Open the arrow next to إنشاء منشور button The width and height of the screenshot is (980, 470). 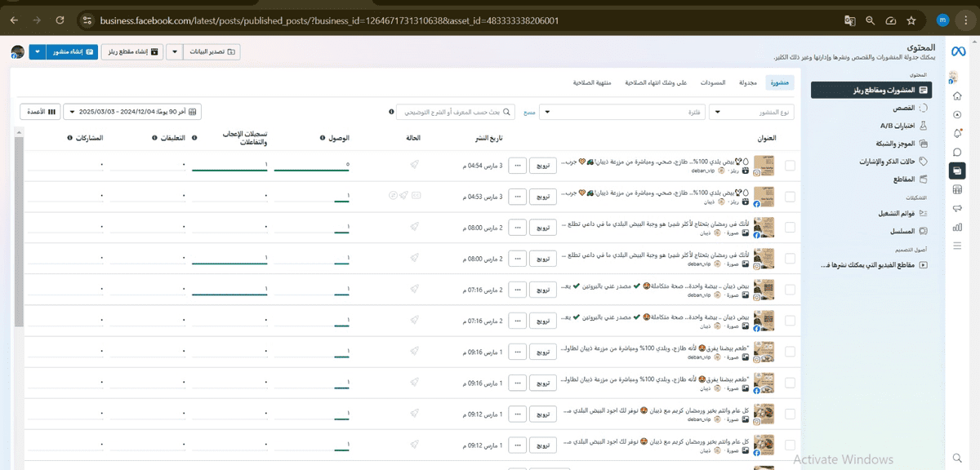36,51
